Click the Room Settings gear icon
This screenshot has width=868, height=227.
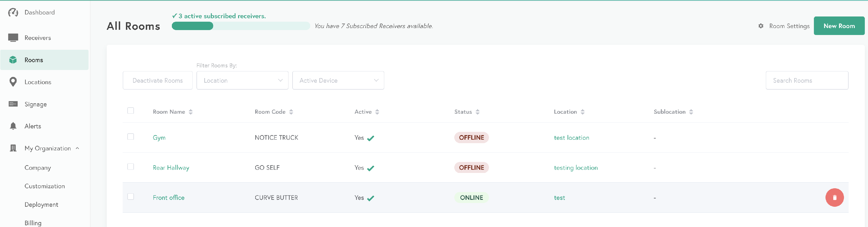pos(760,26)
